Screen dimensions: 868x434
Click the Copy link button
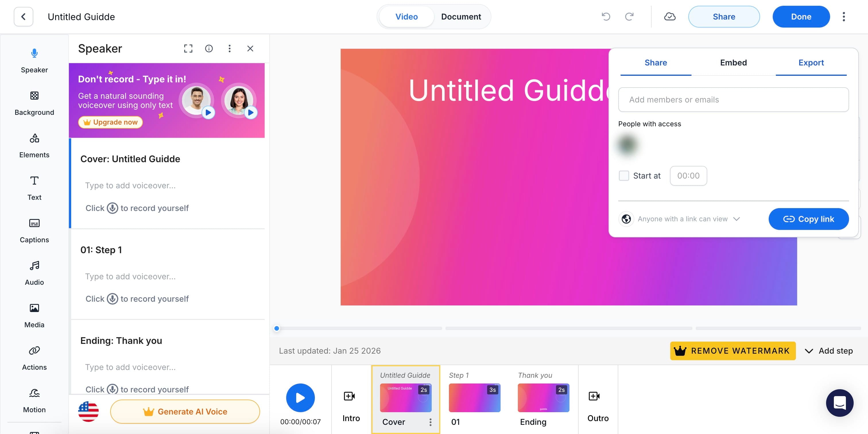(808, 219)
